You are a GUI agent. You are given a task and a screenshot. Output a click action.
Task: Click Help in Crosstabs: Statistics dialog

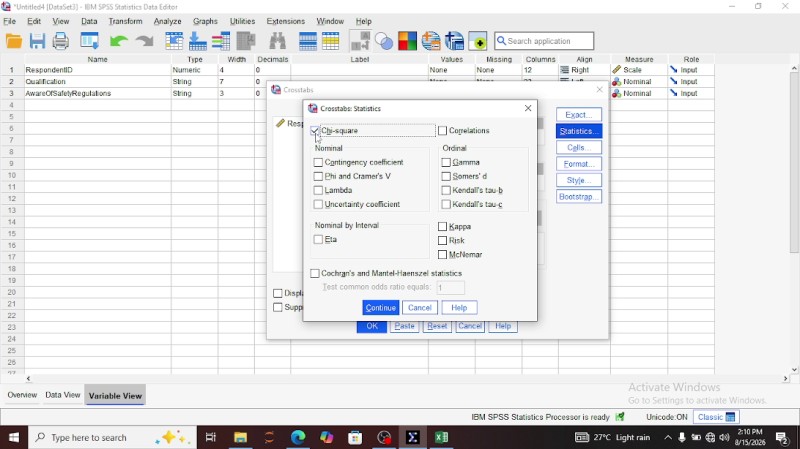[459, 308]
